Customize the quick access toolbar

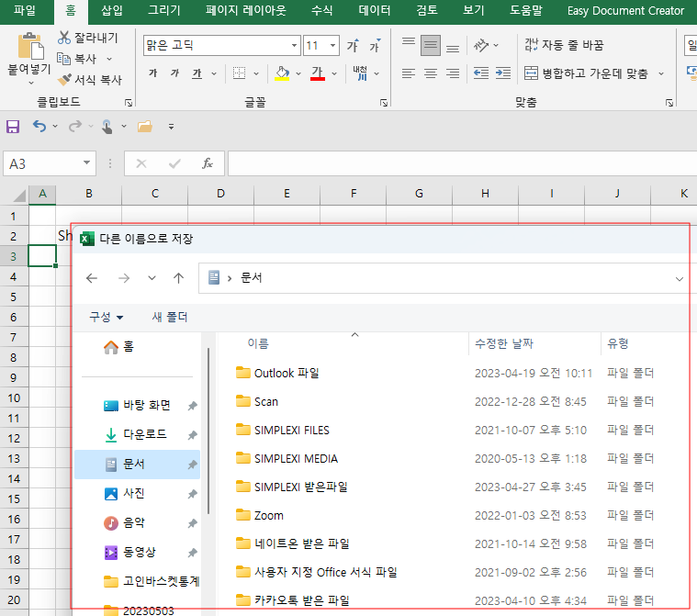click(x=171, y=127)
